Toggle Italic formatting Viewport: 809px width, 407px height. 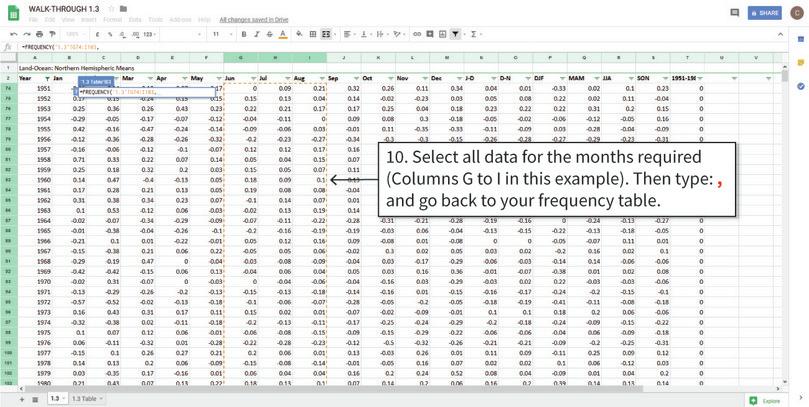[256, 34]
